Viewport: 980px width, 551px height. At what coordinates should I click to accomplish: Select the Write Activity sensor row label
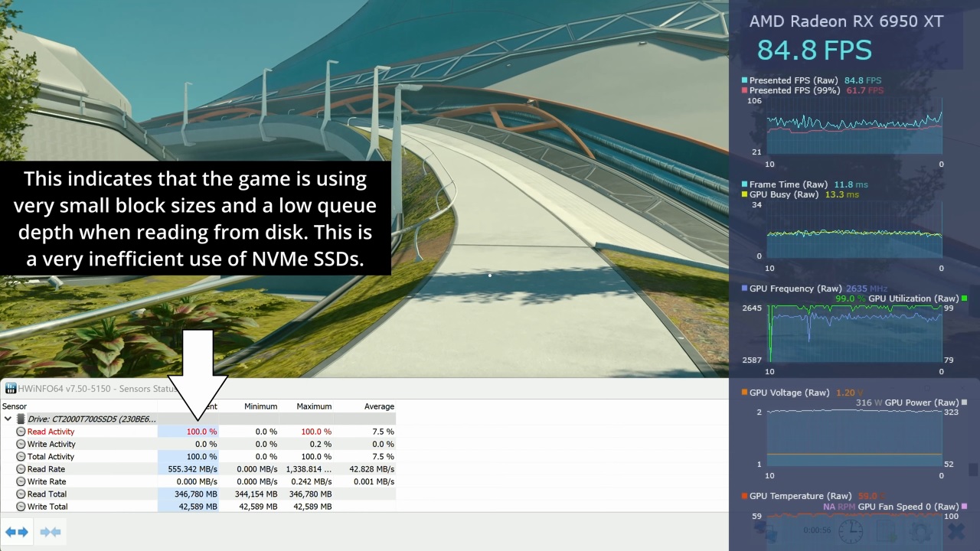(x=51, y=444)
